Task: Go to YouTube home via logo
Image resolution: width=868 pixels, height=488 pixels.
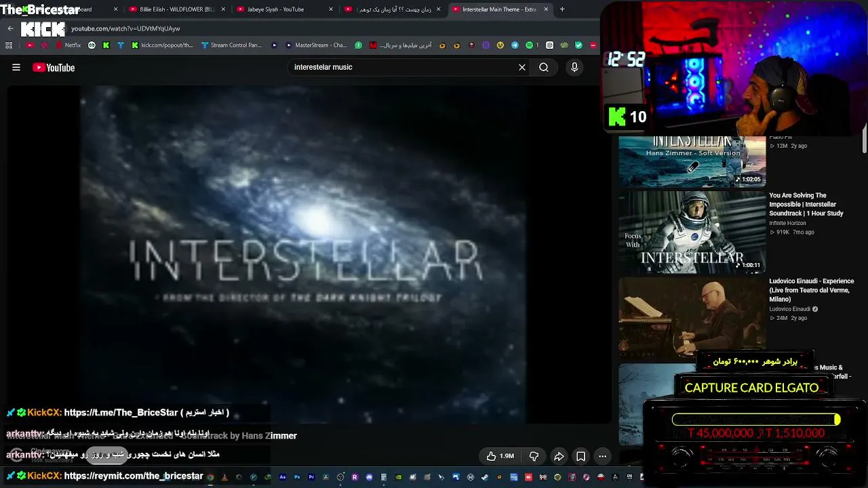Action: point(54,67)
